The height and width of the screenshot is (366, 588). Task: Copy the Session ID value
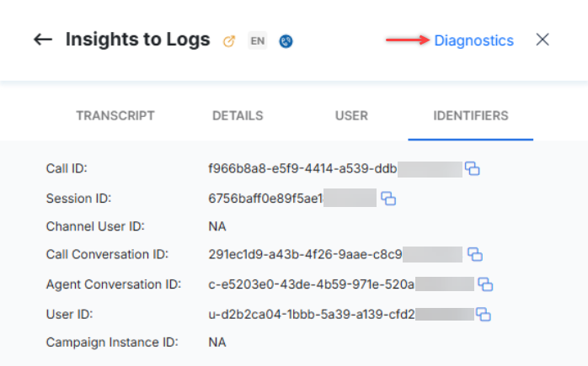tap(388, 199)
